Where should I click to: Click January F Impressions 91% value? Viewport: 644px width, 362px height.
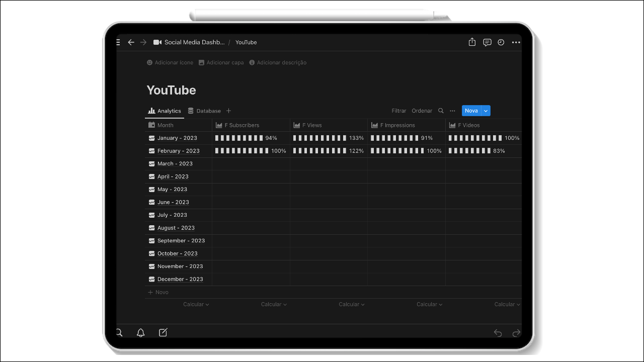tap(427, 138)
